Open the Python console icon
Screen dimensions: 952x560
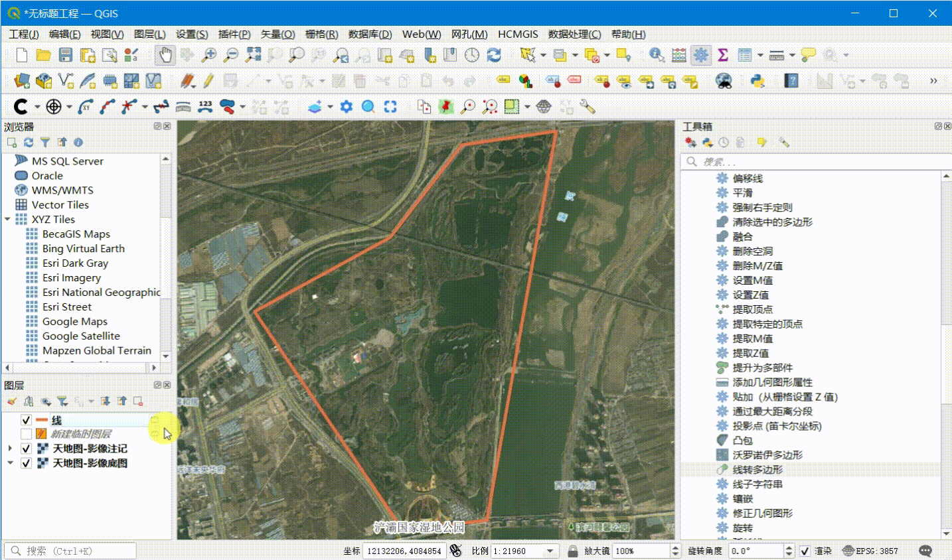click(x=757, y=81)
